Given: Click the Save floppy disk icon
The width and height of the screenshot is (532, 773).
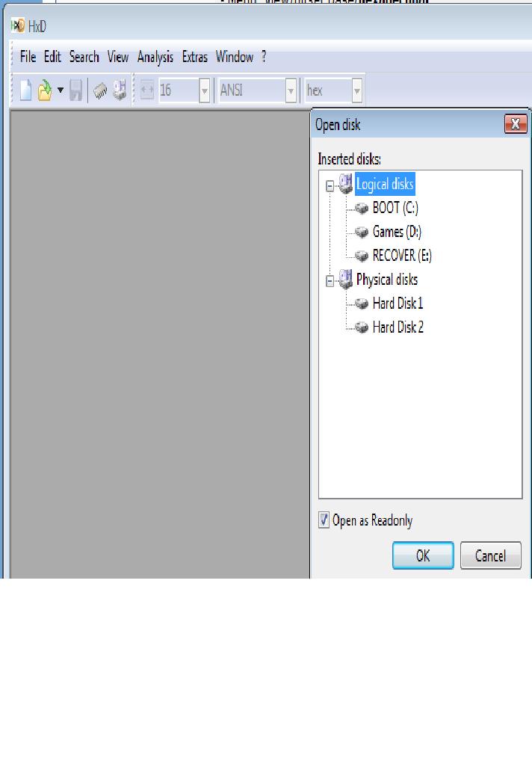Looking at the screenshot, I should [x=75, y=90].
